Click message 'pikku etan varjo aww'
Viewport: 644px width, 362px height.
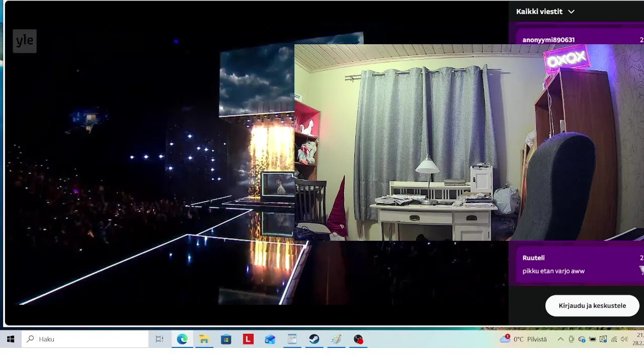tap(553, 271)
